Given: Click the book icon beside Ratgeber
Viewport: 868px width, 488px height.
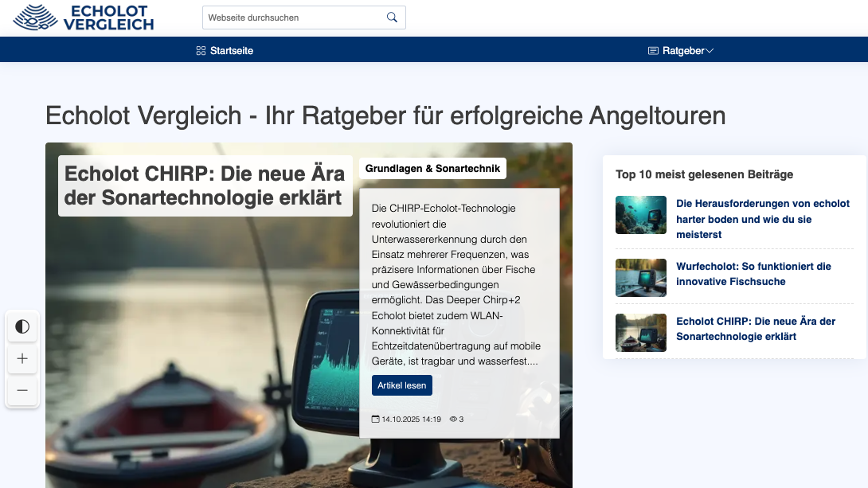Looking at the screenshot, I should click(x=652, y=50).
